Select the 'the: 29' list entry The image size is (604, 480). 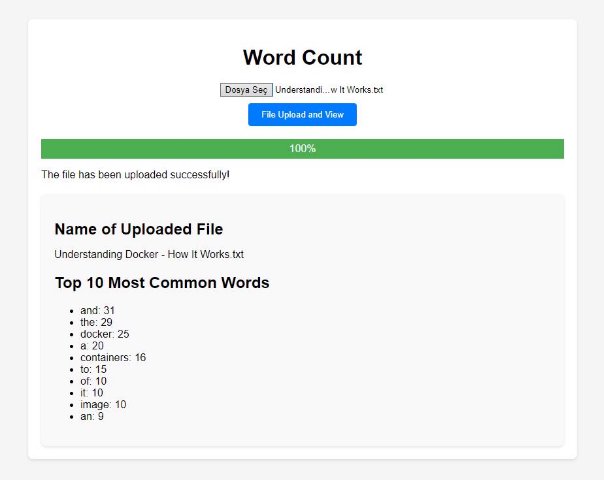(x=96, y=323)
